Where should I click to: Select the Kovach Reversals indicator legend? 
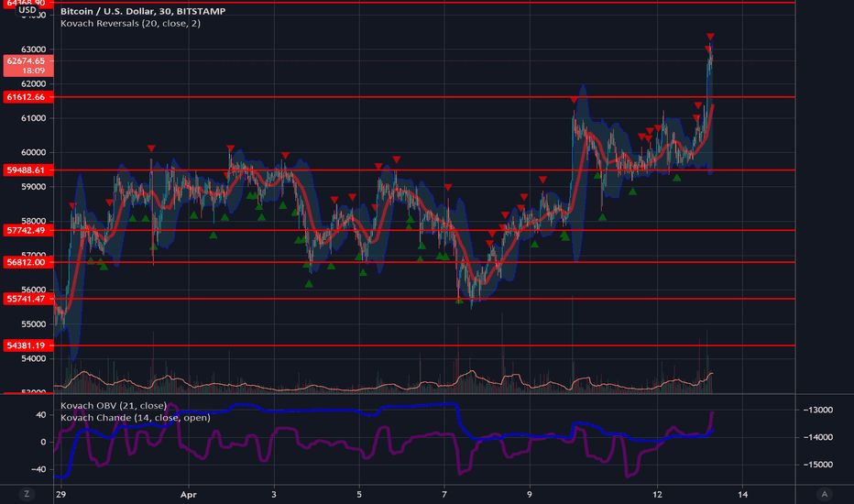point(130,24)
